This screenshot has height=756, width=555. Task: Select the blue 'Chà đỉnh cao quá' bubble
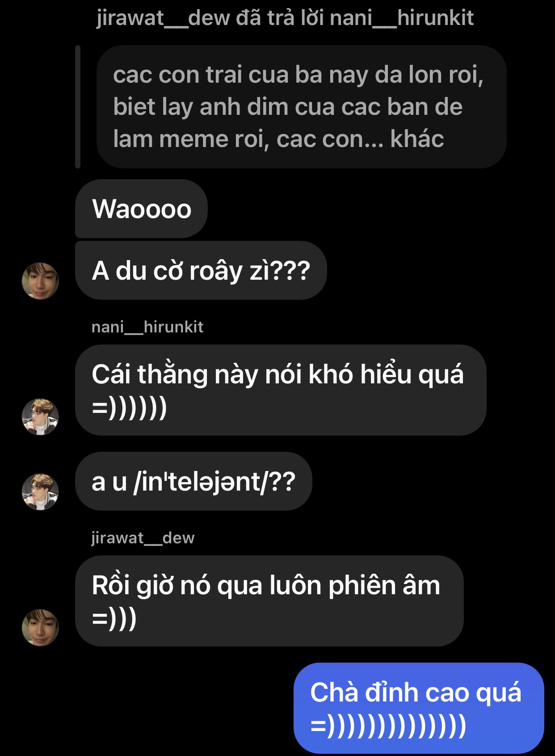[419, 708]
